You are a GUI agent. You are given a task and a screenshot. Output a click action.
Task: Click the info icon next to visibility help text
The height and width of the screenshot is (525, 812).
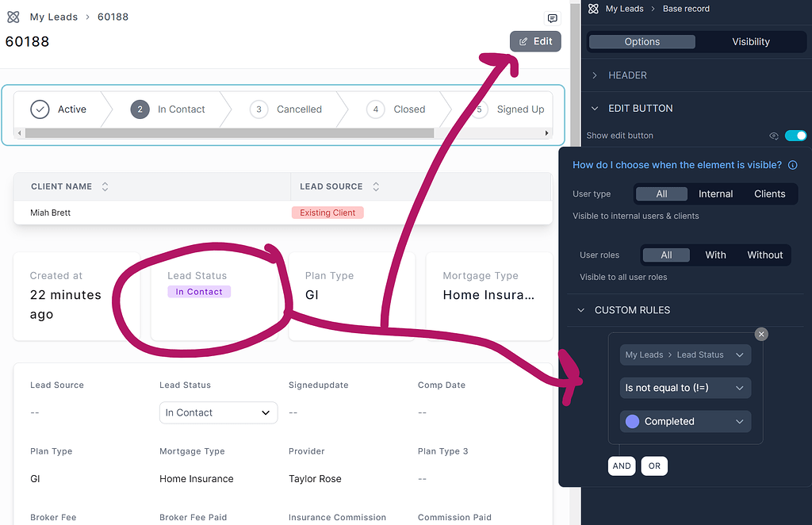792,164
